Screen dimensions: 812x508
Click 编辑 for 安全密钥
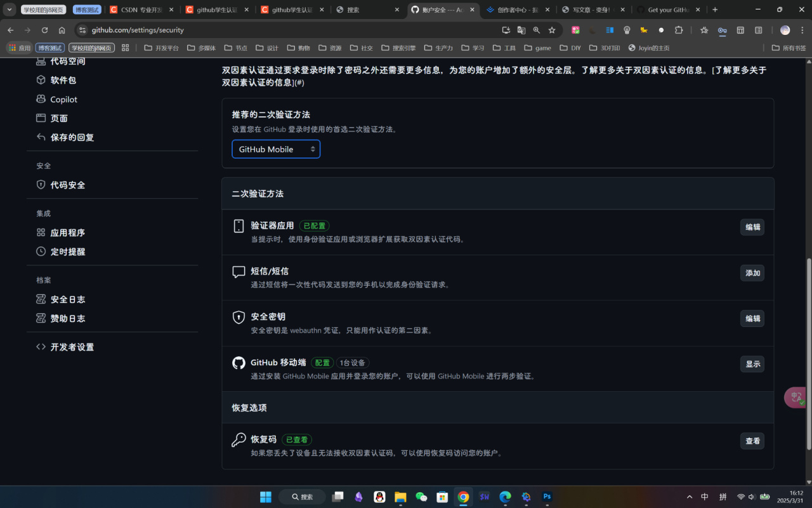[x=752, y=319]
